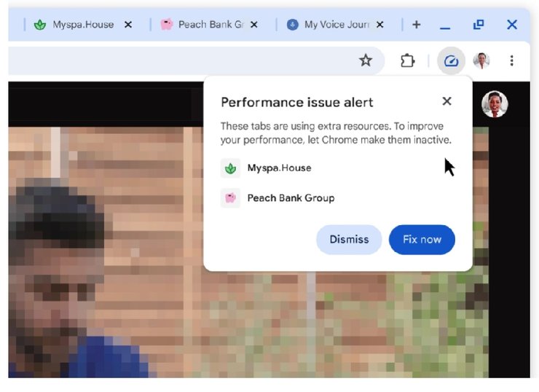Close the Peach Bank Group tab

[254, 25]
